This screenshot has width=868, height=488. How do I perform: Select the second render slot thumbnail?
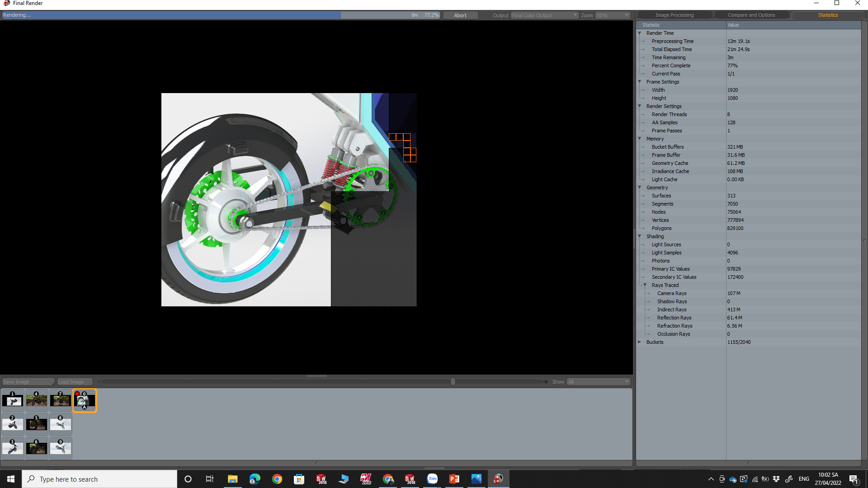[x=13, y=424]
